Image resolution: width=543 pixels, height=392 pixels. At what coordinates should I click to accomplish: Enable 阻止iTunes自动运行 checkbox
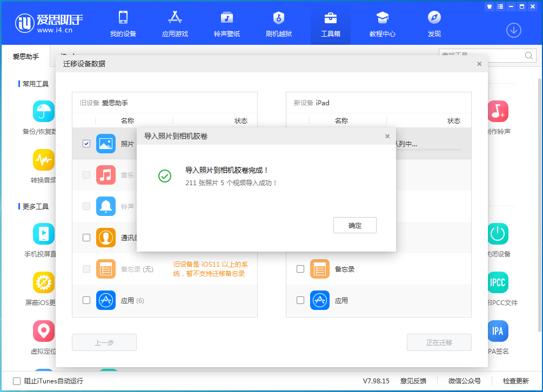[x=17, y=381]
